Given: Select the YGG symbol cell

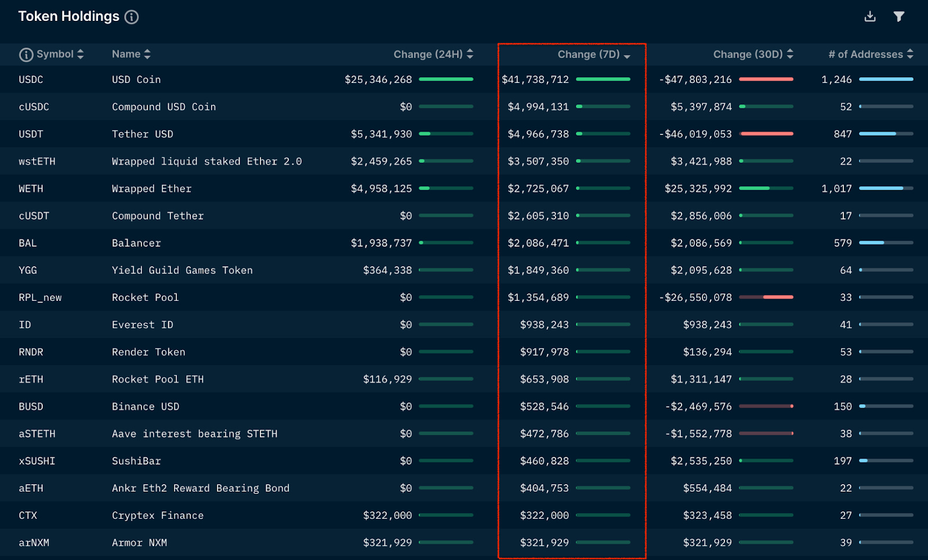Looking at the screenshot, I should [28, 270].
